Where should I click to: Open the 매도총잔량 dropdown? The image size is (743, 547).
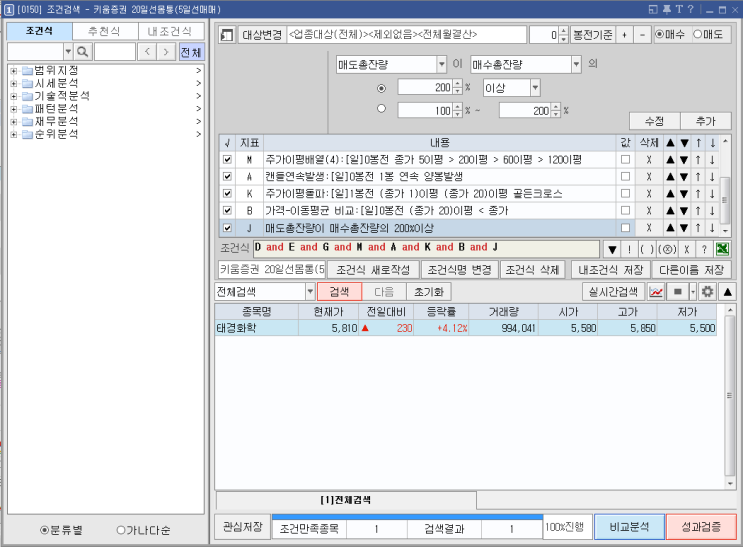441,64
